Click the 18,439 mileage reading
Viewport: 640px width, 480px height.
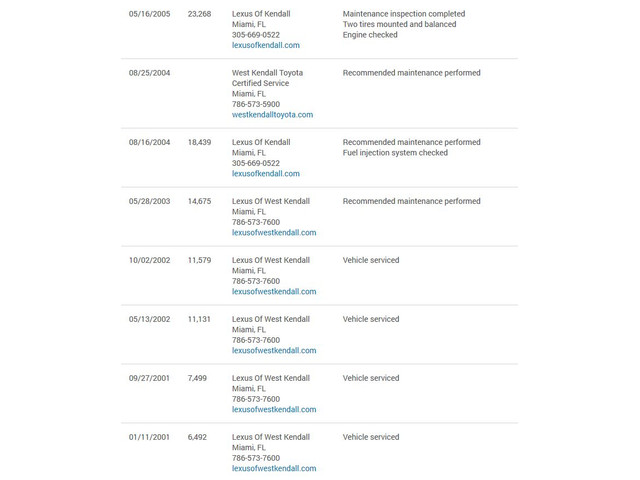click(x=199, y=142)
